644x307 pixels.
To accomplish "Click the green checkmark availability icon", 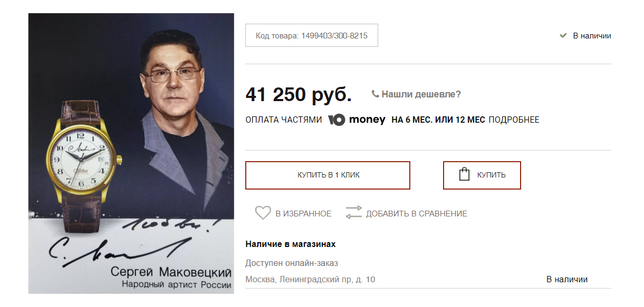I will pos(563,36).
